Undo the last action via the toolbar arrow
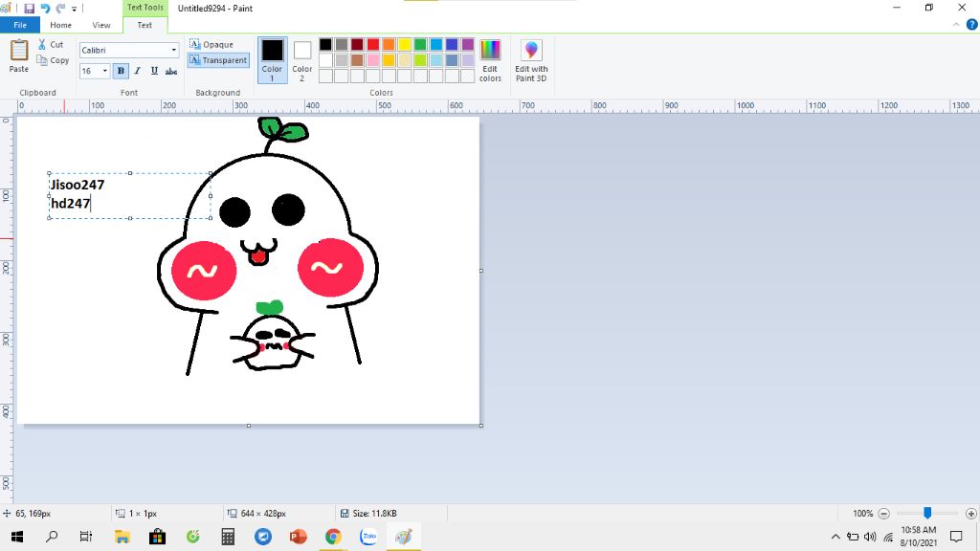Screen dimensions: 980x551 pyautogui.click(x=45, y=8)
